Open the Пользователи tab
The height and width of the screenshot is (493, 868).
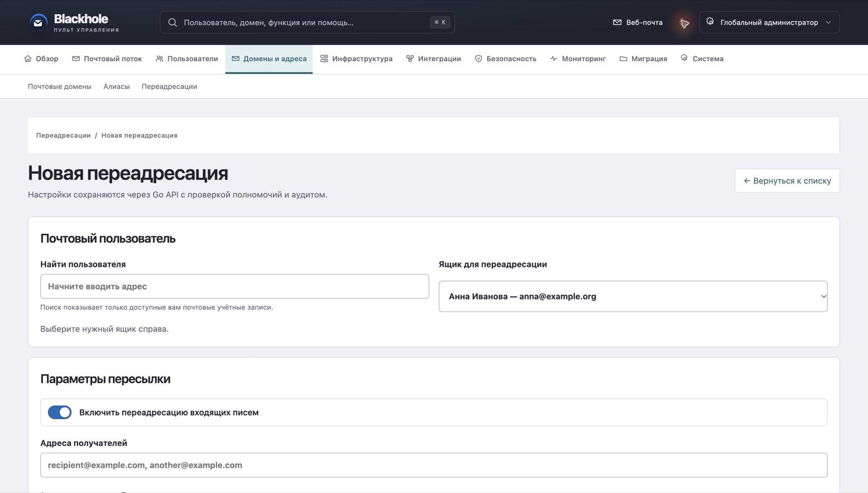(187, 59)
